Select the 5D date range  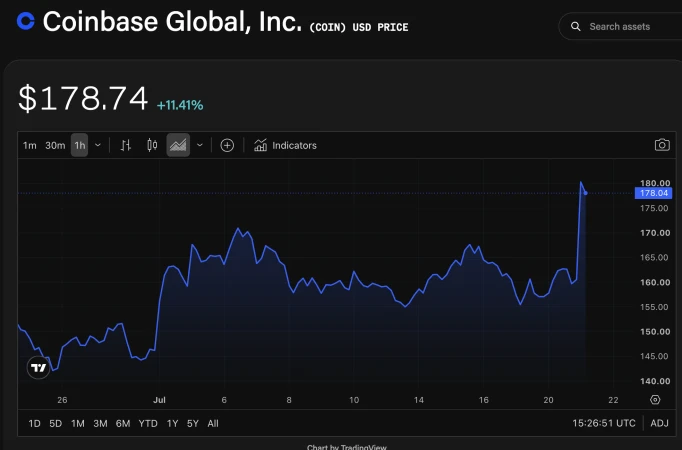pyautogui.click(x=56, y=423)
